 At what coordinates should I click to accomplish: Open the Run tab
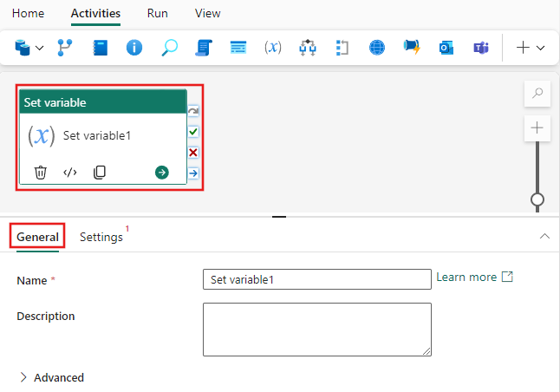(x=157, y=13)
